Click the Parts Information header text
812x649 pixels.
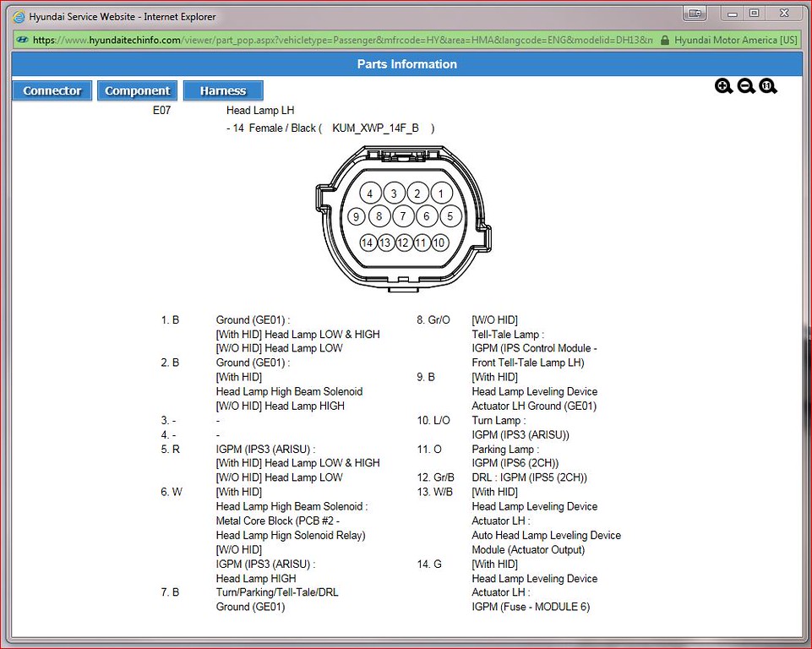[x=407, y=64]
